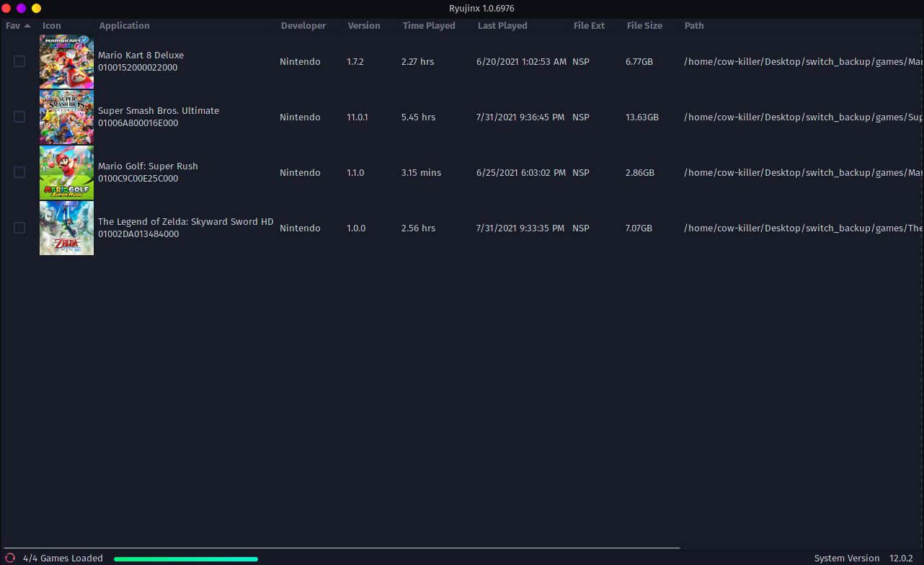The image size is (924, 565).
Task: Click Nintendo developer cell in Smash Bros. row
Action: [x=300, y=117]
